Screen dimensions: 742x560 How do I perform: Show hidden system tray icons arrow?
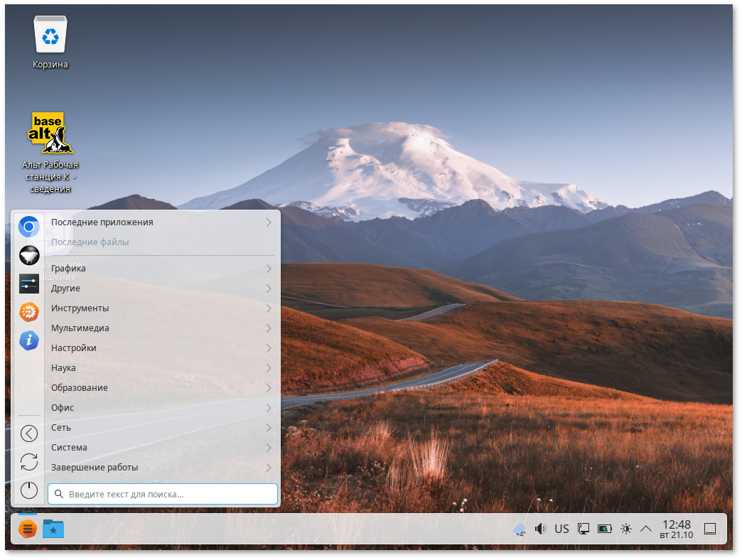click(x=646, y=529)
